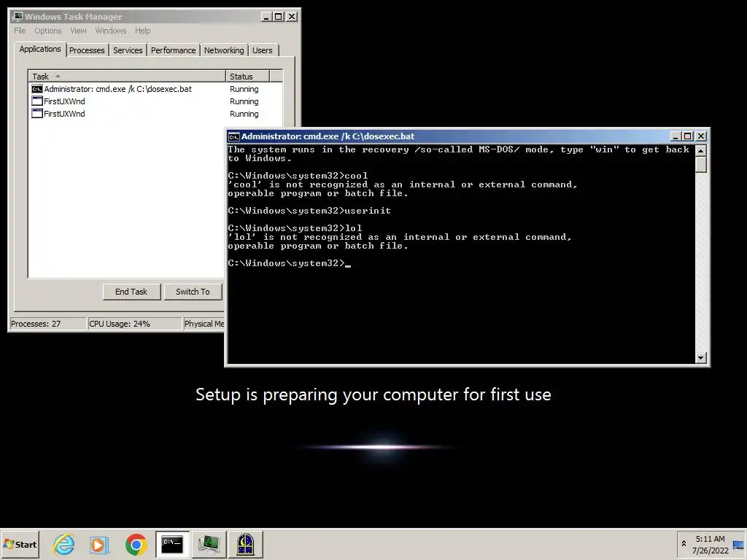
Task: Click the Processes: 27 status text
Action: (x=36, y=324)
